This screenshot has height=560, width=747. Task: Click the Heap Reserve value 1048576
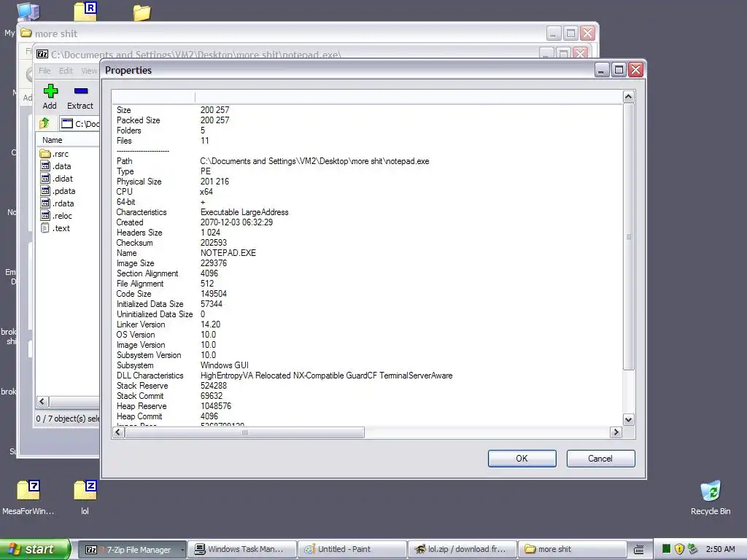point(216,405)
